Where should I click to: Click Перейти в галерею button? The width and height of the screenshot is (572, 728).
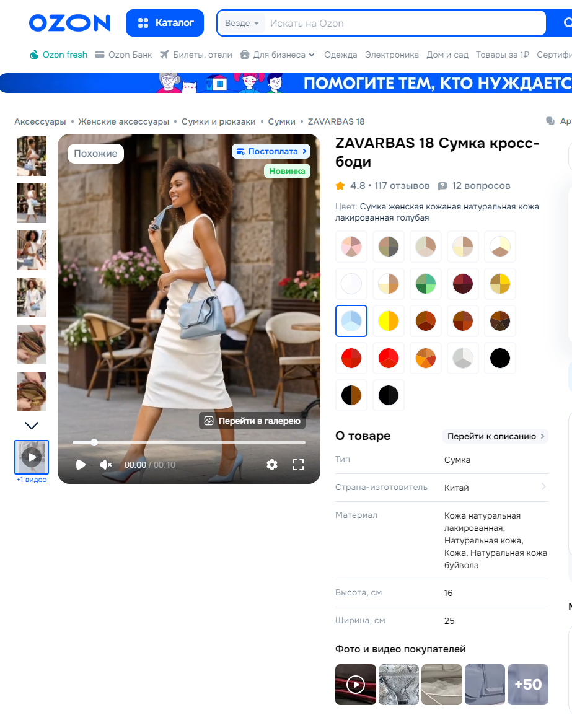253,421
